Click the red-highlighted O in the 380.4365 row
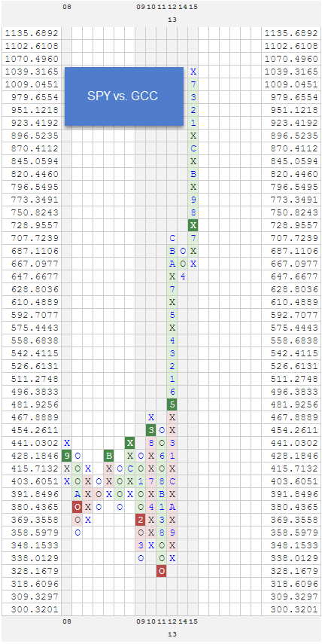 (x=77, y=507)
